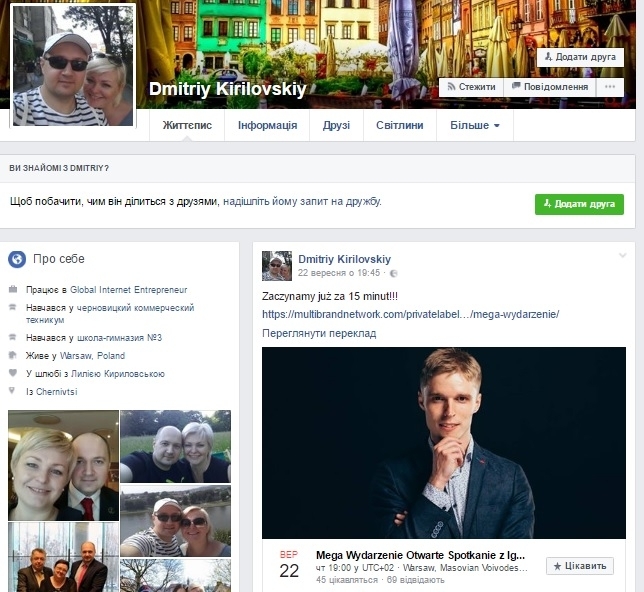Expand the Більше dropdown tab
The height and width of the screenshot is (592, 644).
475,126
